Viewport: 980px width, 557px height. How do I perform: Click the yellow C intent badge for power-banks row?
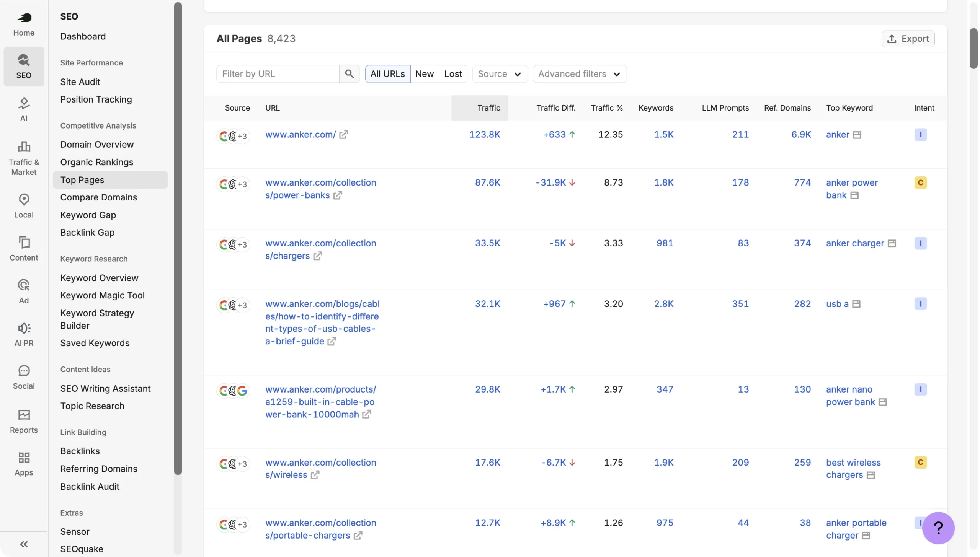click(x=920, y=183)
